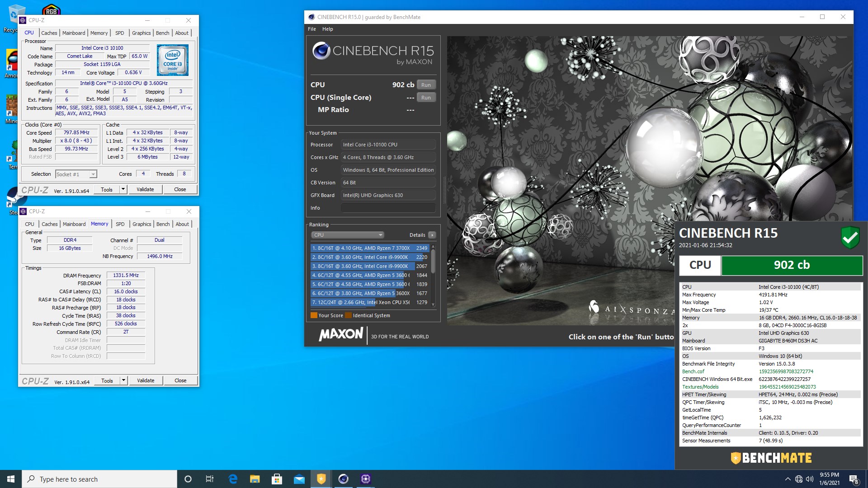Switch to BenchMate app on the taskbar
Image resolution: width=868 pixels, height=488 pixels.
pos(321,479)
